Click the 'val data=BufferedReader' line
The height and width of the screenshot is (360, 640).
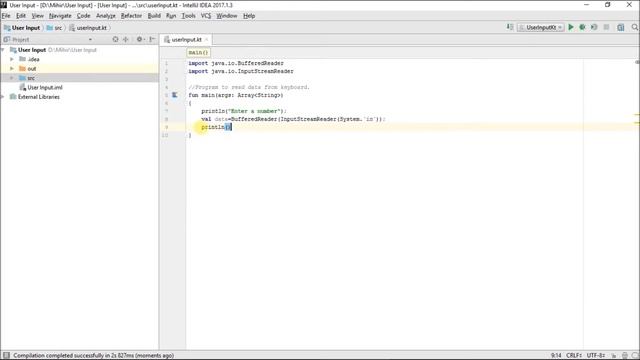(x=293, y=119)
